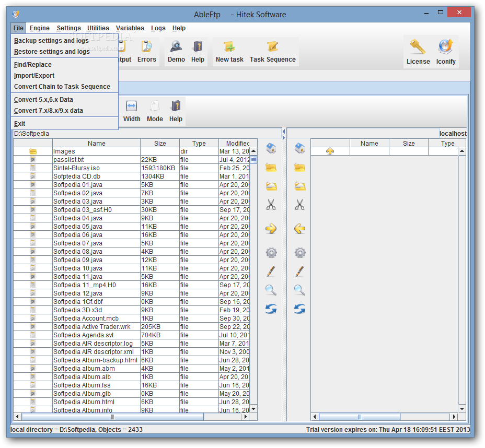Viewport: 485px width, 448px height.
Task: Open the Settings menu
Action: click(x=68, y=28)
